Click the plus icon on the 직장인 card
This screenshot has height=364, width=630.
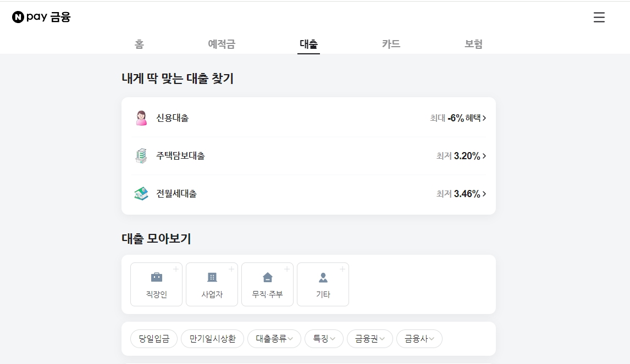point(177,269)
